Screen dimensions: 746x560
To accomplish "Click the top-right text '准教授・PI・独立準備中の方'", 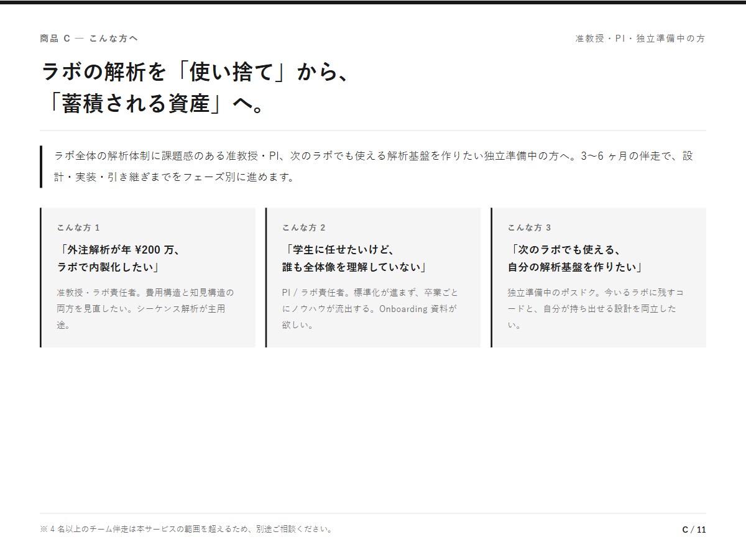I will coord(640,39).
